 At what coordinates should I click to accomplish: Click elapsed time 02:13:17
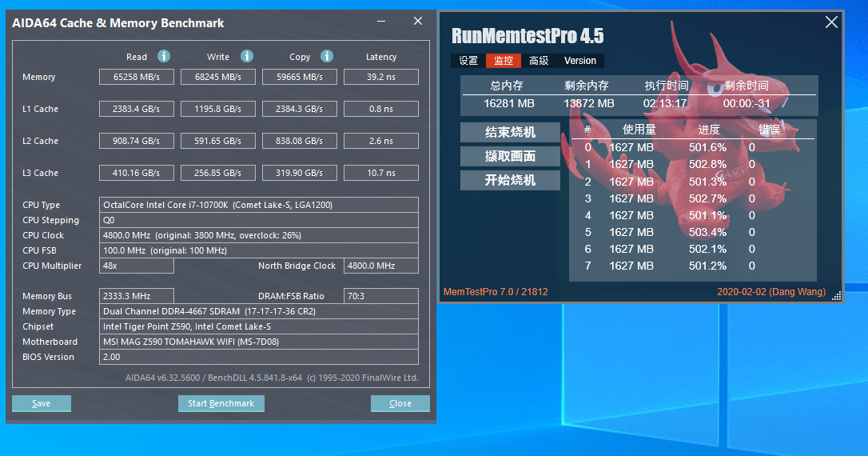click(x=665, y=104)
